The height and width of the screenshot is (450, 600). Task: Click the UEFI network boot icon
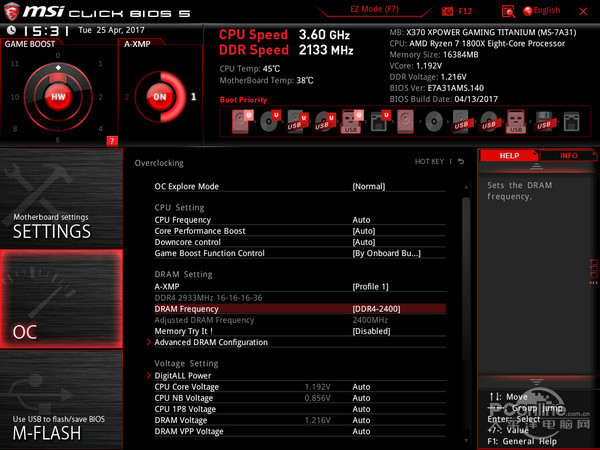tap(380, 121)
